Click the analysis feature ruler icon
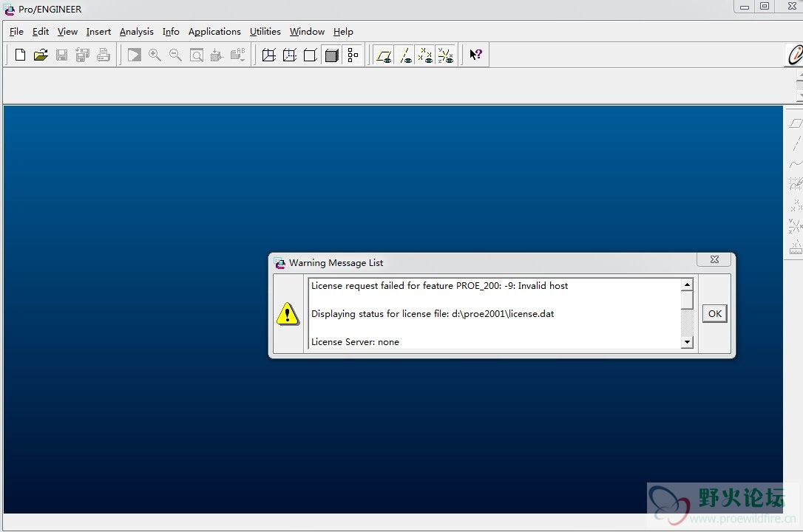The height and width of the screenshot is (532, 803). pos(796,248)
